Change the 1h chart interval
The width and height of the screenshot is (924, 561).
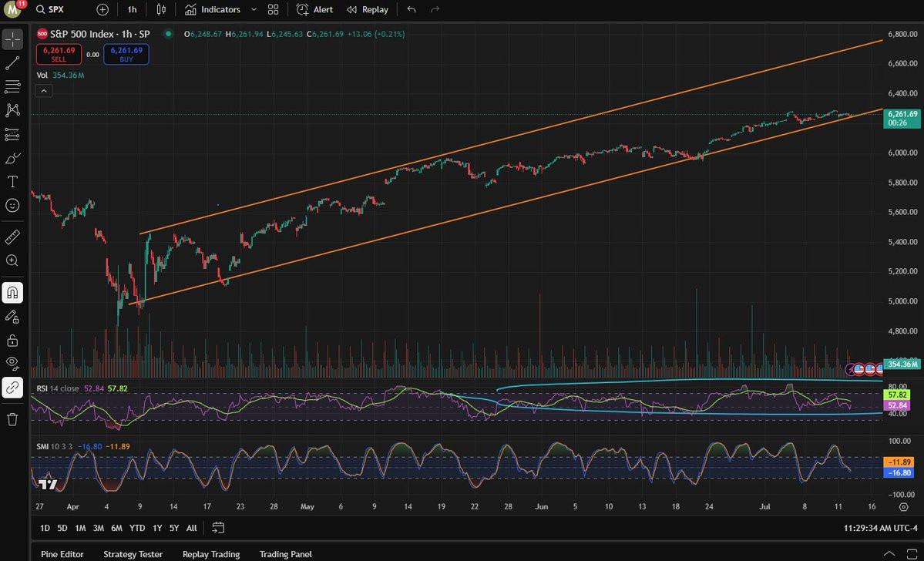click(132, 9)
